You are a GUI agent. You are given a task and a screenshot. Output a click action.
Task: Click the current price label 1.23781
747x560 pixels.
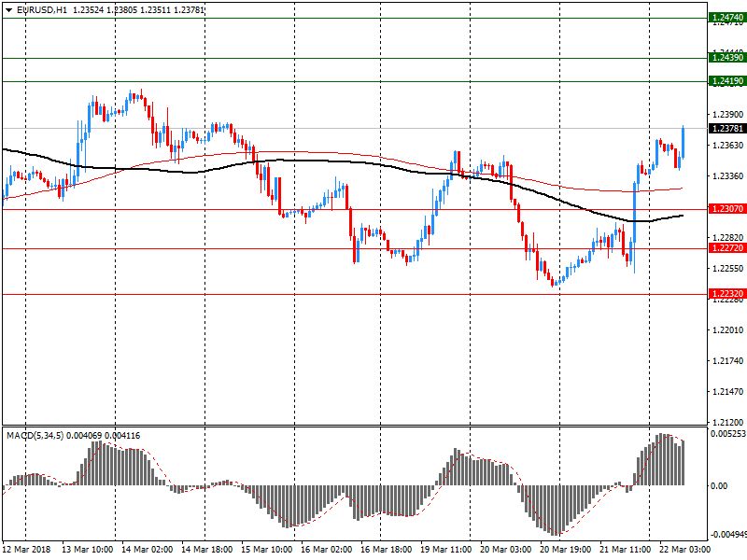click(x=727, y=129)
